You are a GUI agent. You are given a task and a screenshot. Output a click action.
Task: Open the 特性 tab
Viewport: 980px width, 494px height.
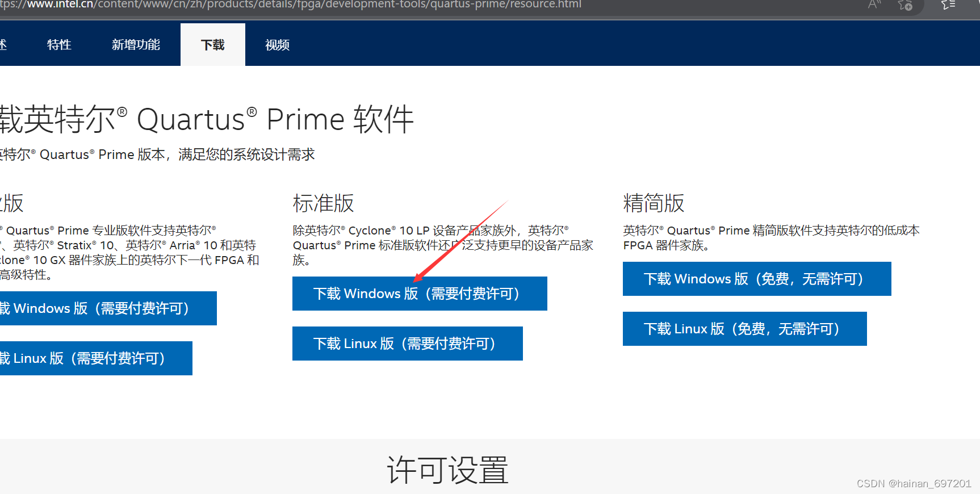pyautogui.click(x=59, y=45)
